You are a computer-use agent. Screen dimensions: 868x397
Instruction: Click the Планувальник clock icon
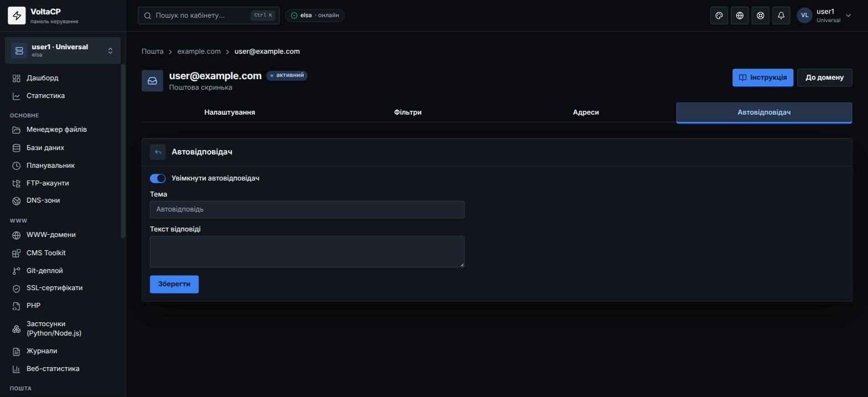[17, 166]
